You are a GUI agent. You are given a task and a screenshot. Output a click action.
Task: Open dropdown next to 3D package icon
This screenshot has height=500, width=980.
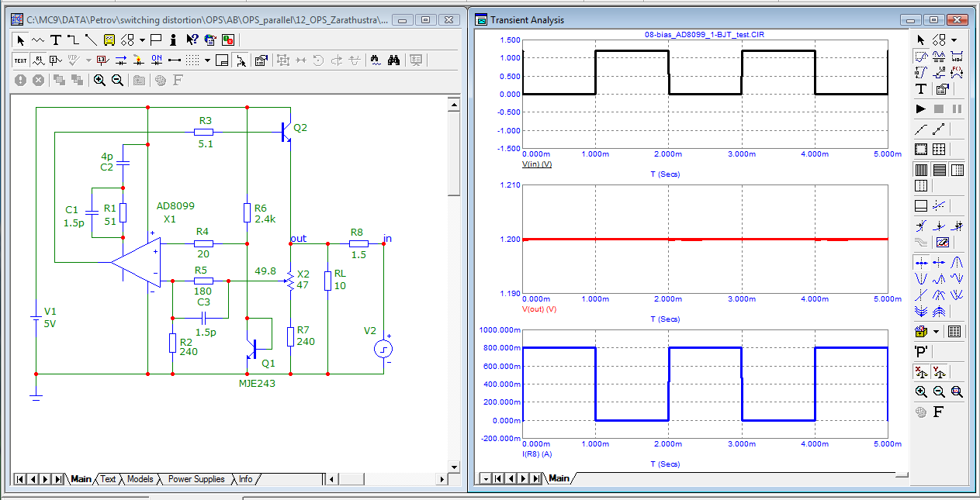pos(936,332)
